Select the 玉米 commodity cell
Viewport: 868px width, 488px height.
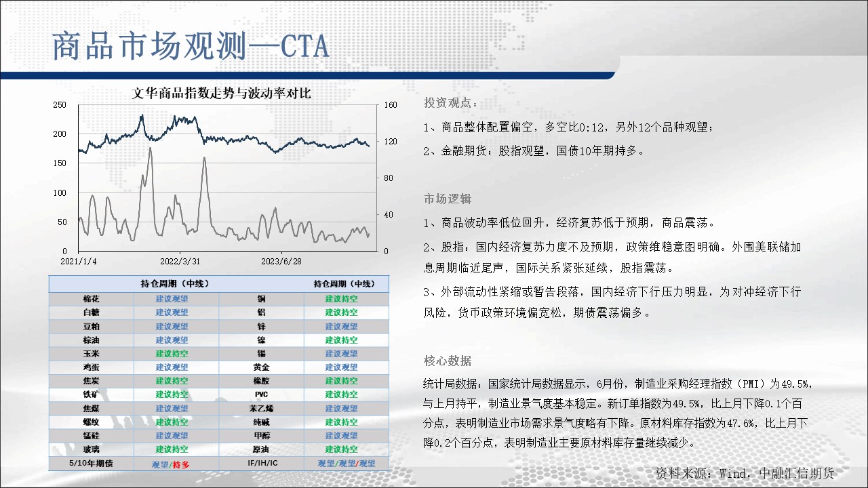(91, 353)
